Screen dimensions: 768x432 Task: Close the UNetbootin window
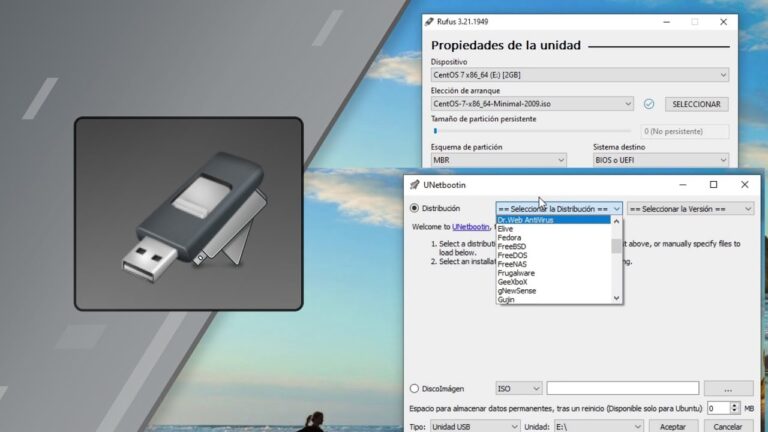pyautogui.click(x=744, y=185)
